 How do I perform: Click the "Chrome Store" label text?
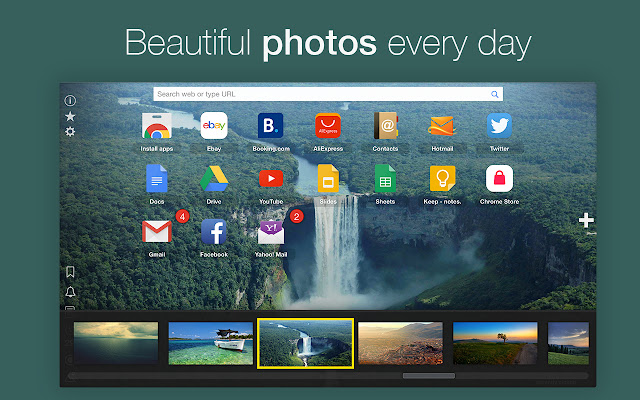500,202
